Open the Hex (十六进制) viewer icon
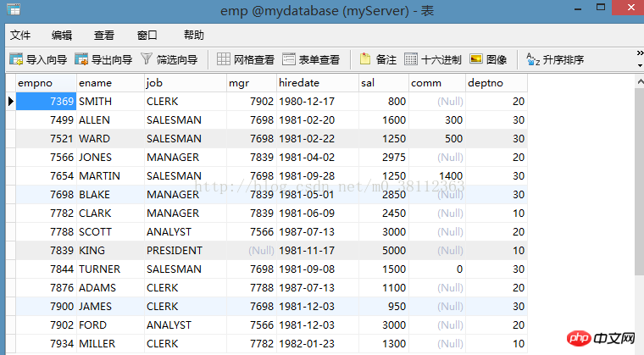Viewport: 644px width, 355px height. (411, 59)
